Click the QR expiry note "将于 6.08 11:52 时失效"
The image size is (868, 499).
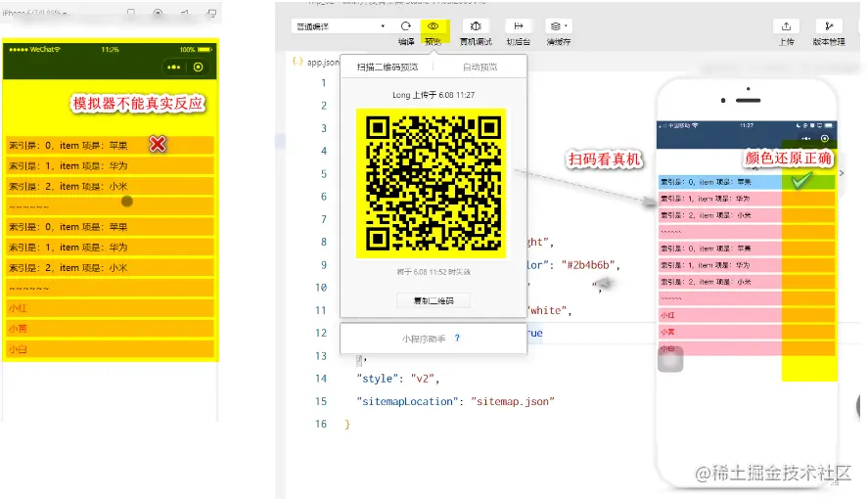coord(434,272)
